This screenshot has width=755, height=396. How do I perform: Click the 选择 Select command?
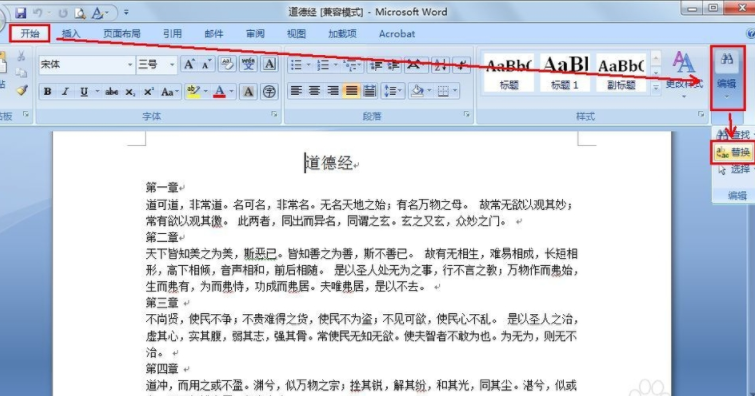coord(734,170)
